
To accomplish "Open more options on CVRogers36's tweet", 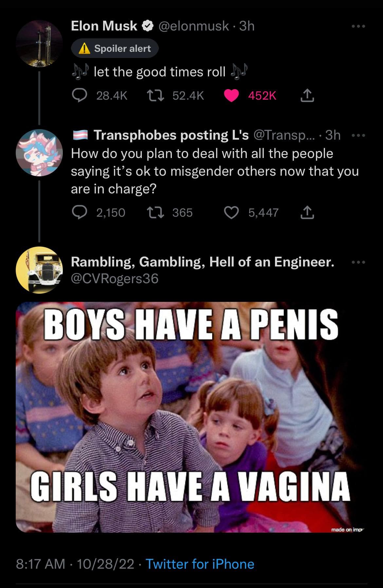I will click(x=358, y=262).
